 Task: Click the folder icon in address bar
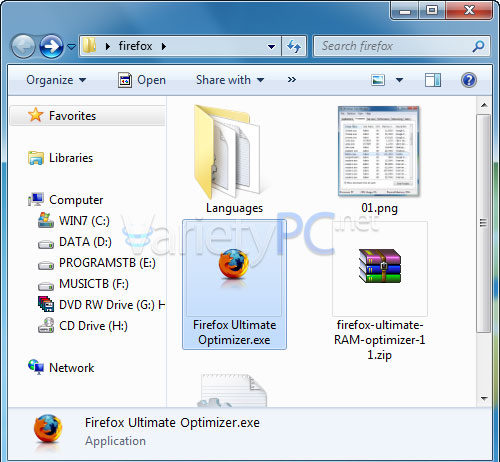89,46
